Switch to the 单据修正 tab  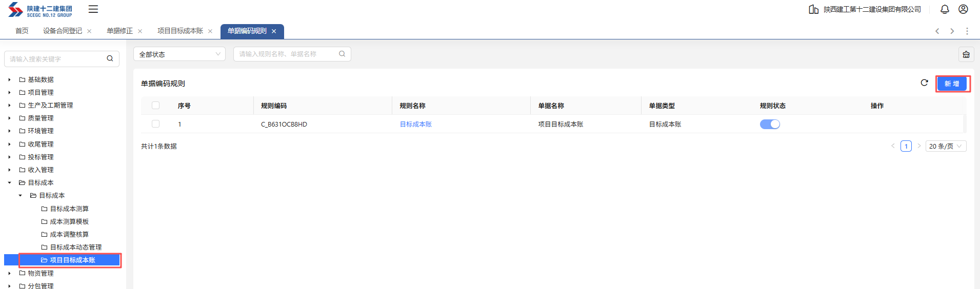click(119, 31)
